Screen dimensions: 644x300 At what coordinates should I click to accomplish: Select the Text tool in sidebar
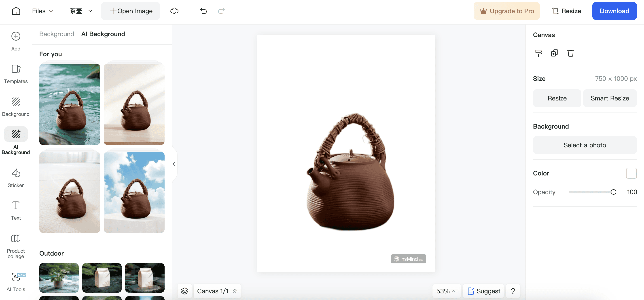tap(16, 210)
